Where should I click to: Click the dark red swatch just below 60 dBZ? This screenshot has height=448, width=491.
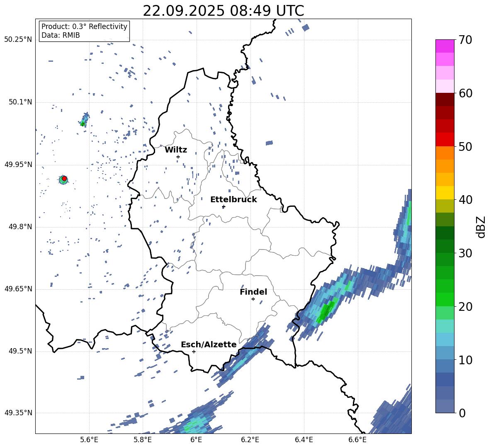445,99
